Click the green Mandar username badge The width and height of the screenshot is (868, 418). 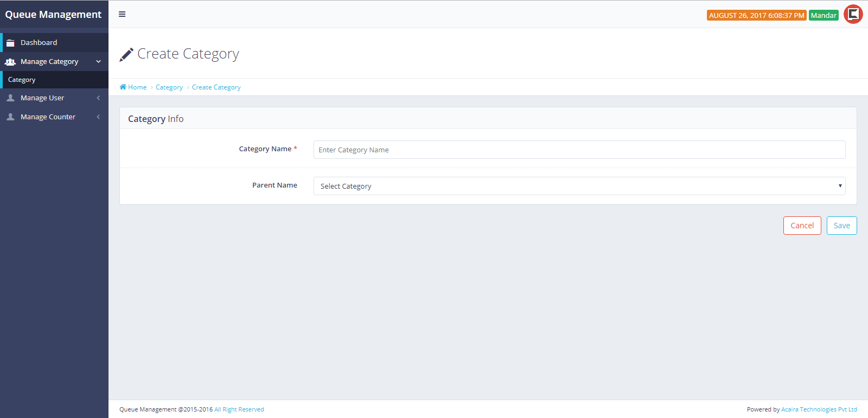[x=823, y=15]
